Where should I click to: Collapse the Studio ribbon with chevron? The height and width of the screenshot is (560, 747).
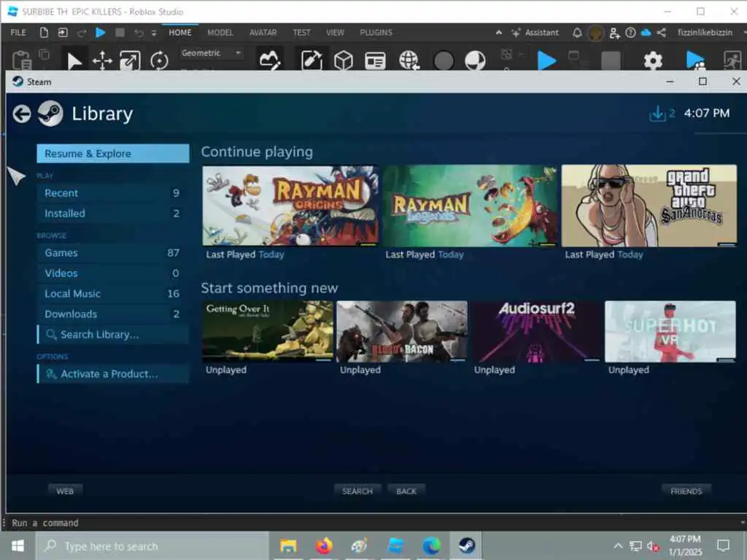coord(499,32)
